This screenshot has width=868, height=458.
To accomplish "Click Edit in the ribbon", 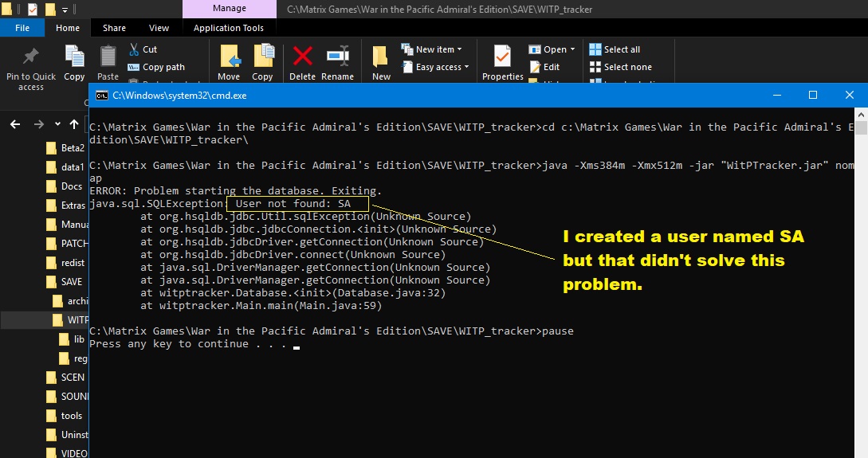I will (x=545, y=67).
